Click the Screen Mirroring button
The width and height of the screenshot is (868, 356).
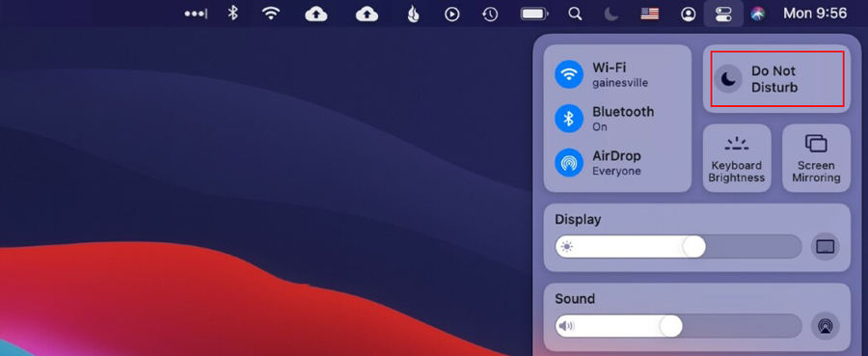click(816, 158)
